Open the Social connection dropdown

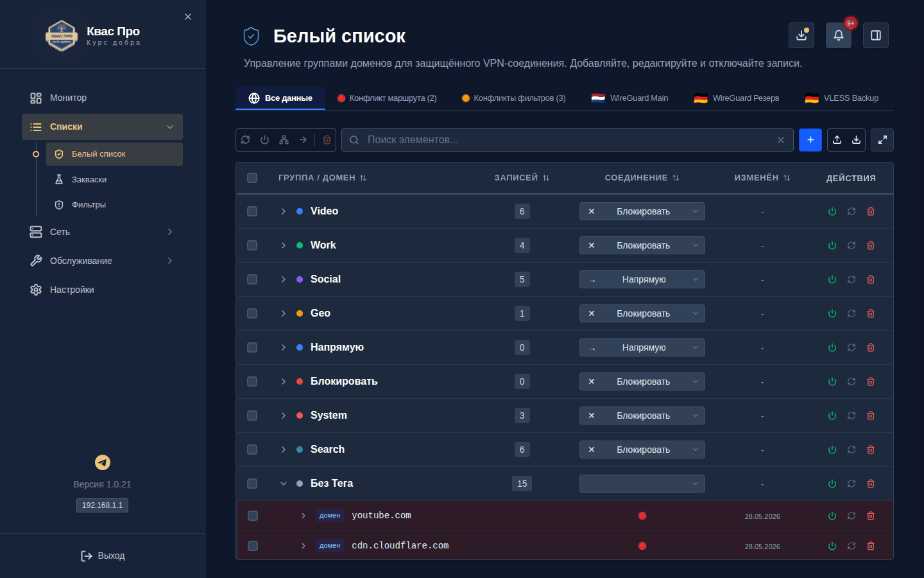click(x=642, y=279)
